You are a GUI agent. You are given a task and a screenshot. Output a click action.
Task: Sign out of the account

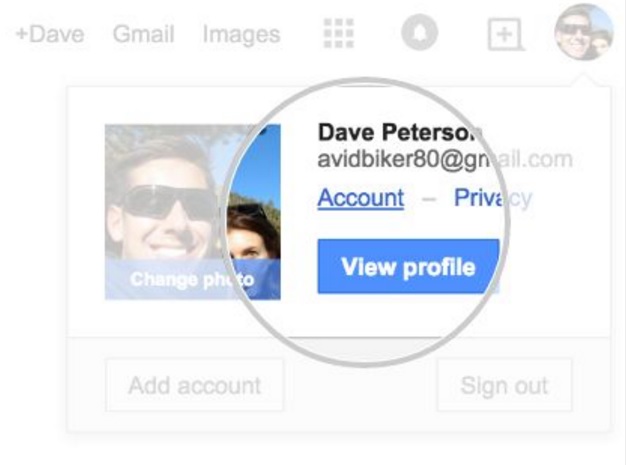tap(504, 385)
